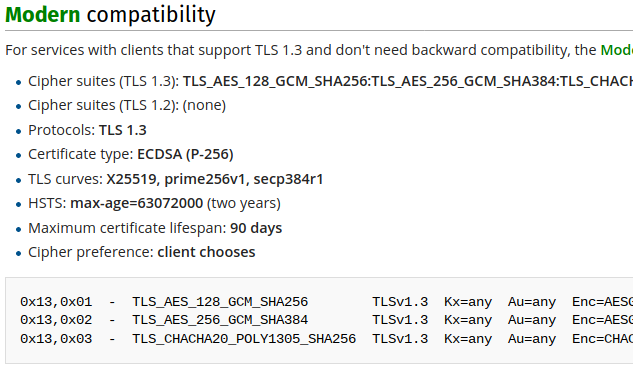Click the Protocols TLS 1.3 value
The image size is (633, 372).
coord(123,130)
